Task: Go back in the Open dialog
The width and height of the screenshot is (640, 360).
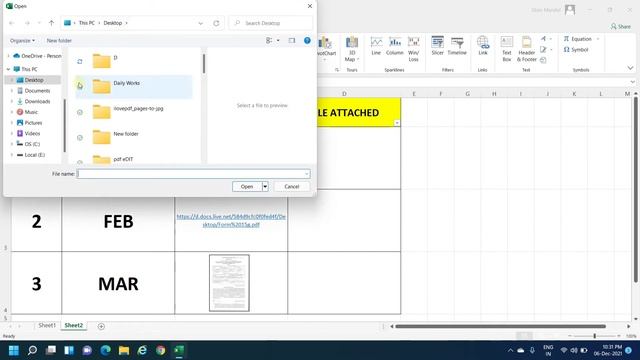Action: pos(12,23)
